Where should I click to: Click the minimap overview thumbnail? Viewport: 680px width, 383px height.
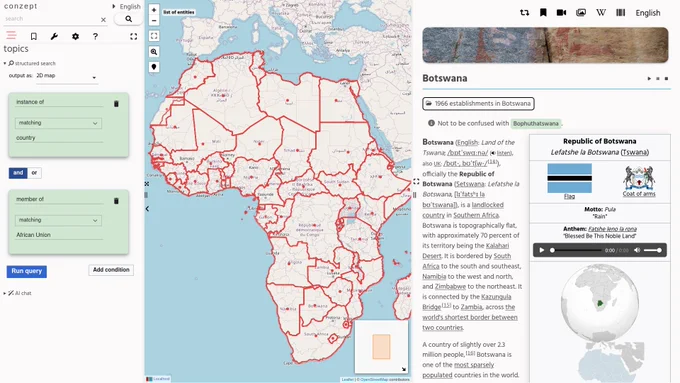(381, 347)
